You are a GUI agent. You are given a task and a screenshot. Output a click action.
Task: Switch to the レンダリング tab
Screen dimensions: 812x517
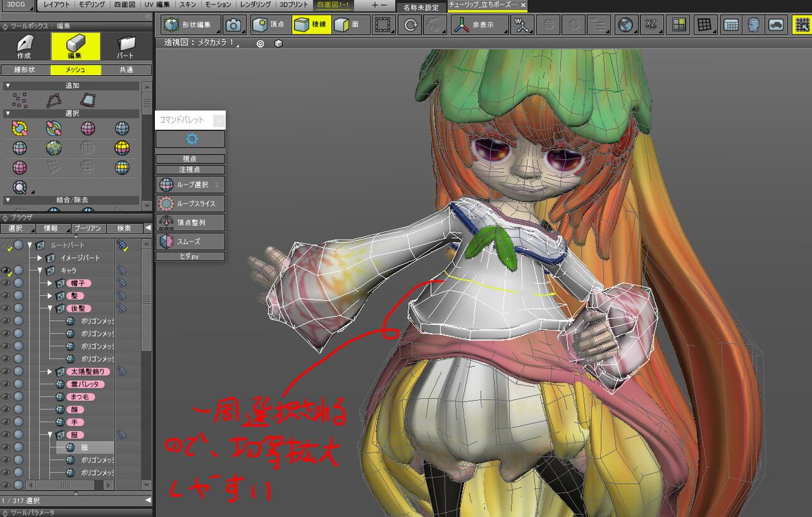pos(256,5)
